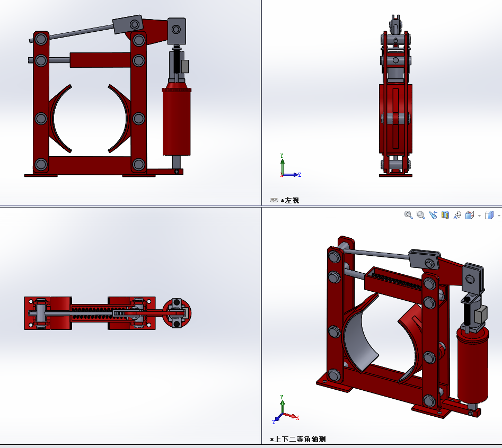Expand the Display Style dropdown arrow

pyautogui.click(x=499, y=216)
